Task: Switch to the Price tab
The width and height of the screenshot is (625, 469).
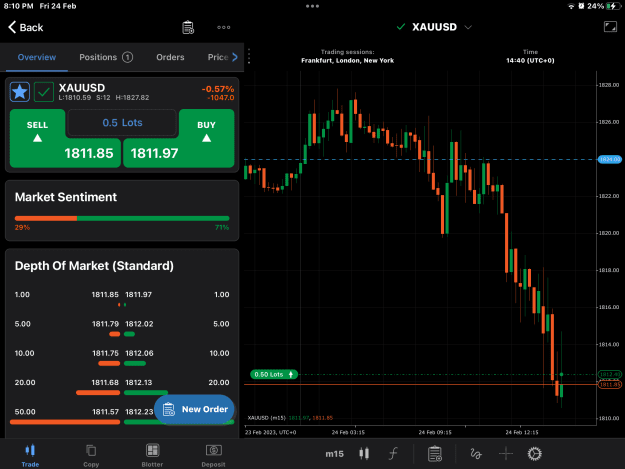Action: click(218, 57)
